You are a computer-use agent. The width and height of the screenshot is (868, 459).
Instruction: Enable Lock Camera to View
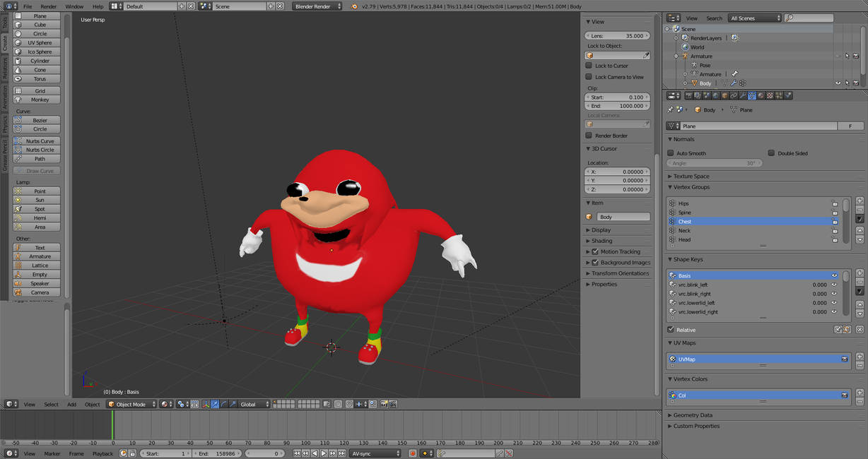tap(589, 77)
